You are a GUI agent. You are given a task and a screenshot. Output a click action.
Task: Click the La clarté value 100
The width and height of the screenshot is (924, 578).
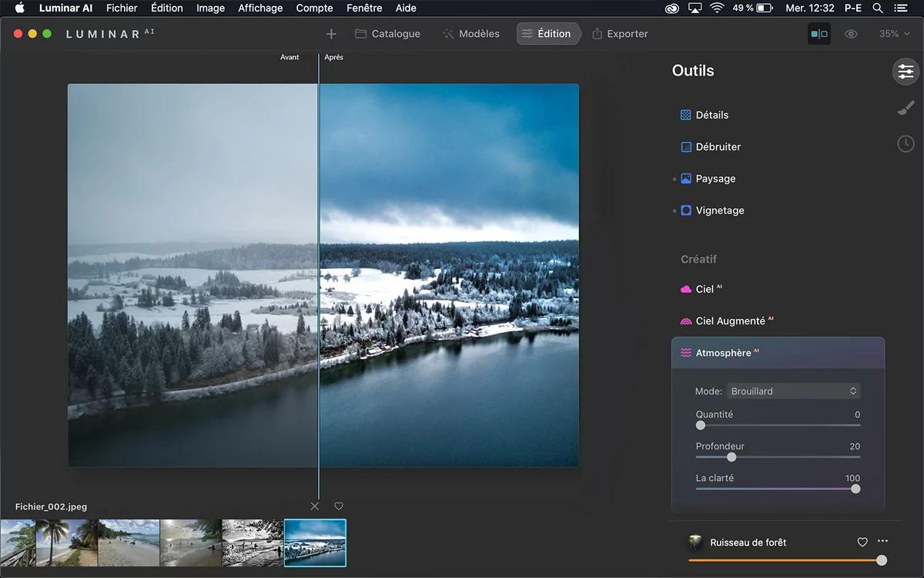pos(852,478)
